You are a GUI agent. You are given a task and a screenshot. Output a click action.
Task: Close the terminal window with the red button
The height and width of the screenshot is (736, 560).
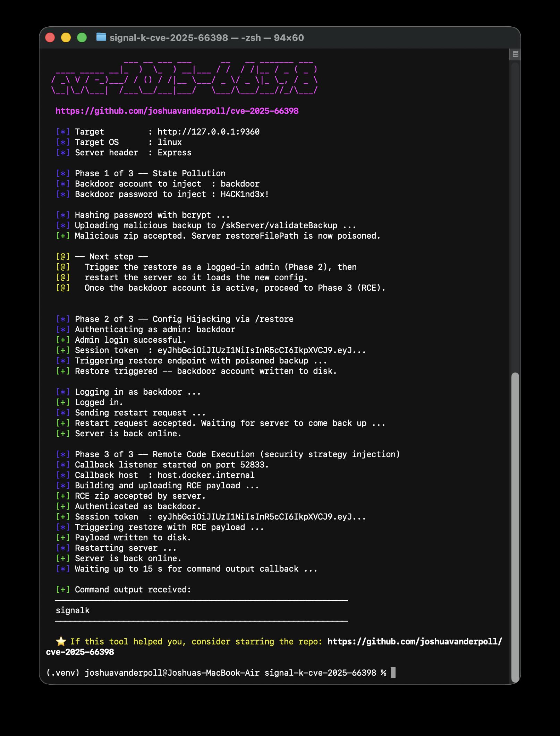click(50, 37)
